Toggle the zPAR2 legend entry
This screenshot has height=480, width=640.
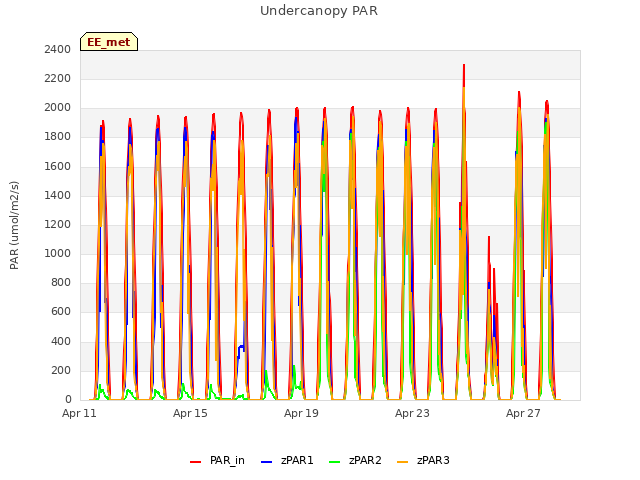[x=355, y=460]
